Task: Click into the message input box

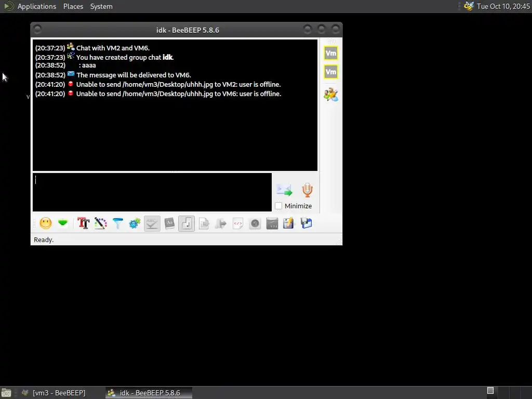Action: [x=152, y=192]
